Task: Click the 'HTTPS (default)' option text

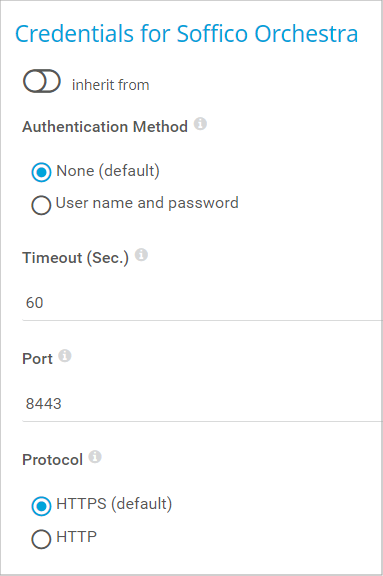Action: click(x=114, y=504)
